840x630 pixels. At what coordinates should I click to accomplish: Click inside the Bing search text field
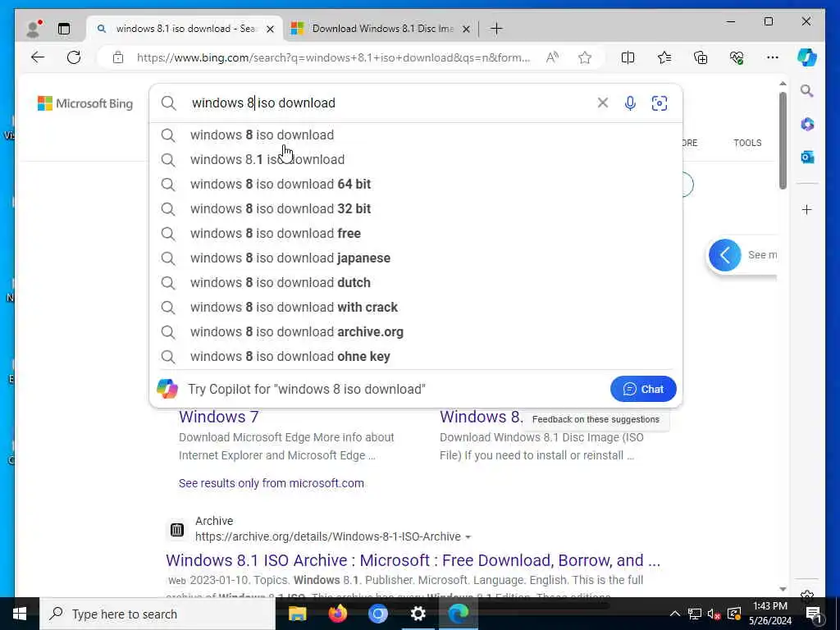pyautogui.click(x=391, y=103)
